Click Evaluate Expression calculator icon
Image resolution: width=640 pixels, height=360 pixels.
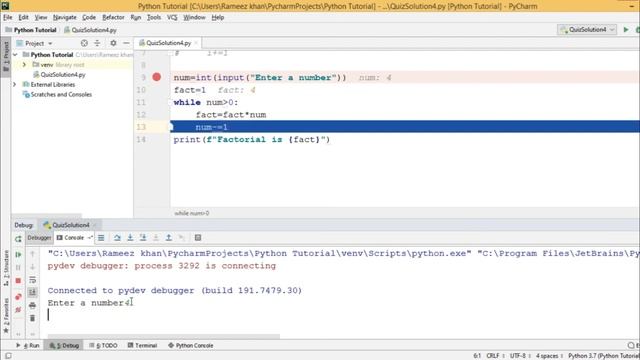tap(198, 238)
